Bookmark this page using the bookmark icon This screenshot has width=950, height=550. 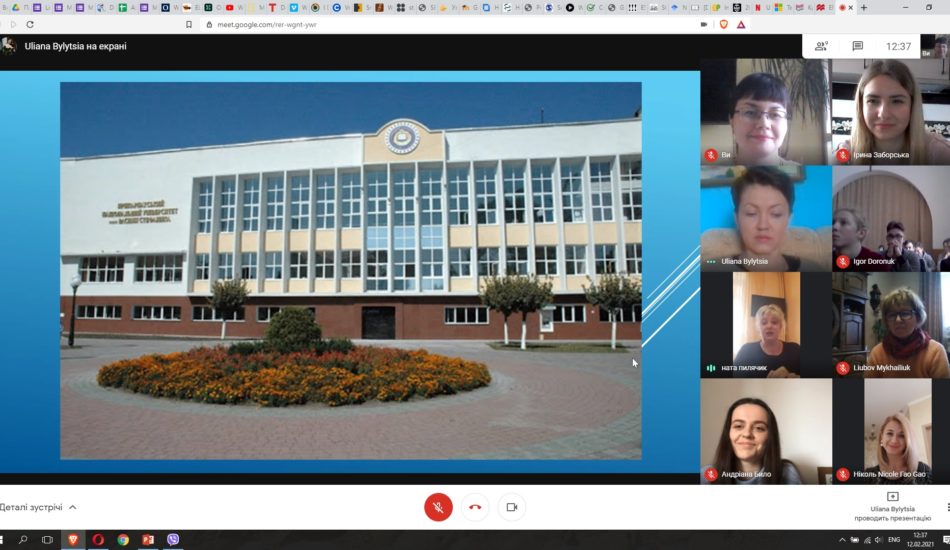[x=189, y=24]
